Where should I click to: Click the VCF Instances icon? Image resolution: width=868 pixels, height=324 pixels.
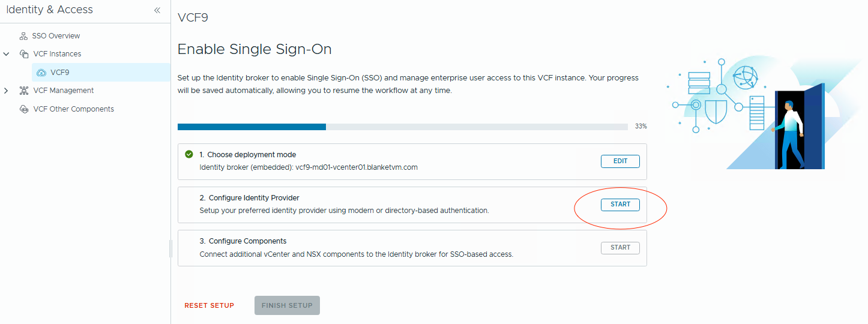coord(24,54)
